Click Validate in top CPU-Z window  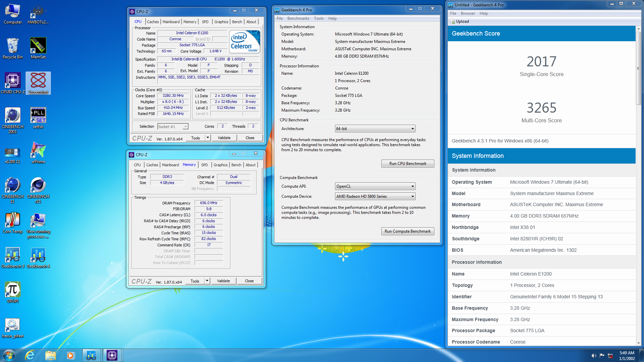224,138
